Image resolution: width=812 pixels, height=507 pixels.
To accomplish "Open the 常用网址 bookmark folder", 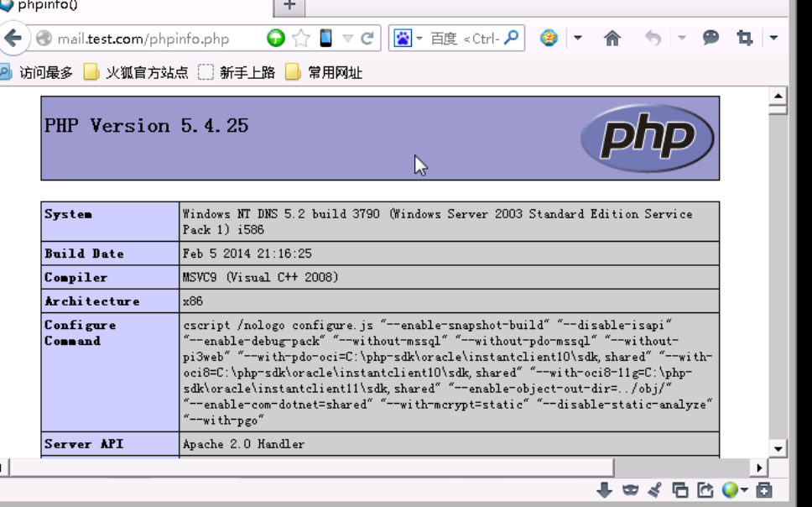I will pyautogui.click(x=324, y=72).
